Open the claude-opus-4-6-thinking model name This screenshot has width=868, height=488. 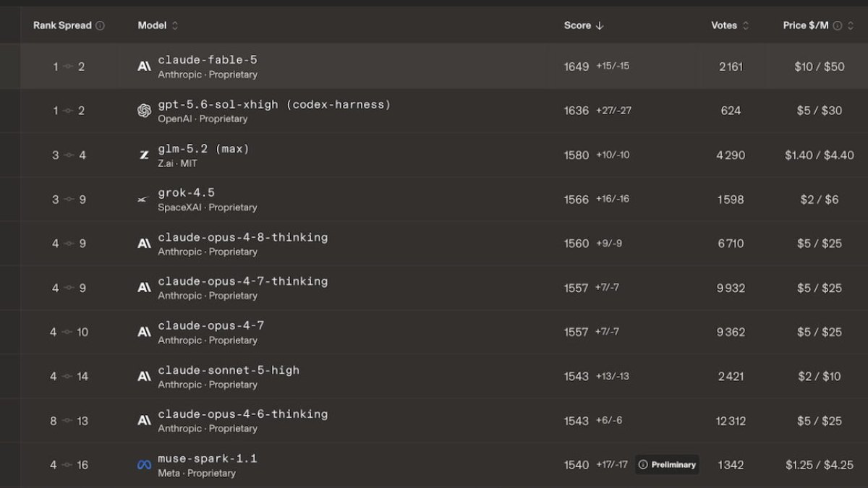click(243, 414)
